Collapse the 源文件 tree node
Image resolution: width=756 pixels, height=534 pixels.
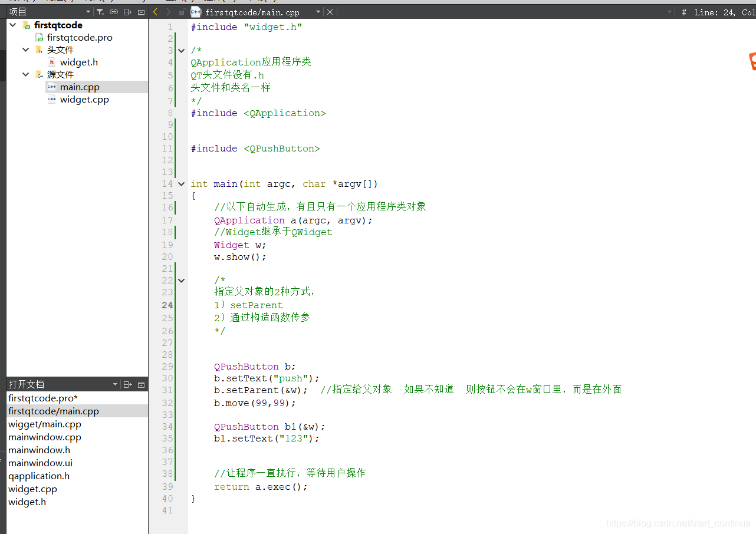click(25, 74)
